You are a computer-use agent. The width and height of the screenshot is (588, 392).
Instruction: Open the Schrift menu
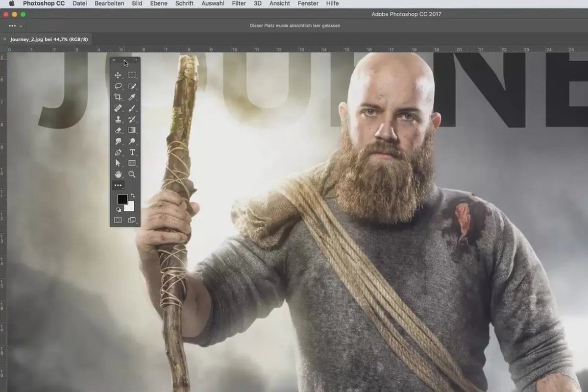[184, 3]
